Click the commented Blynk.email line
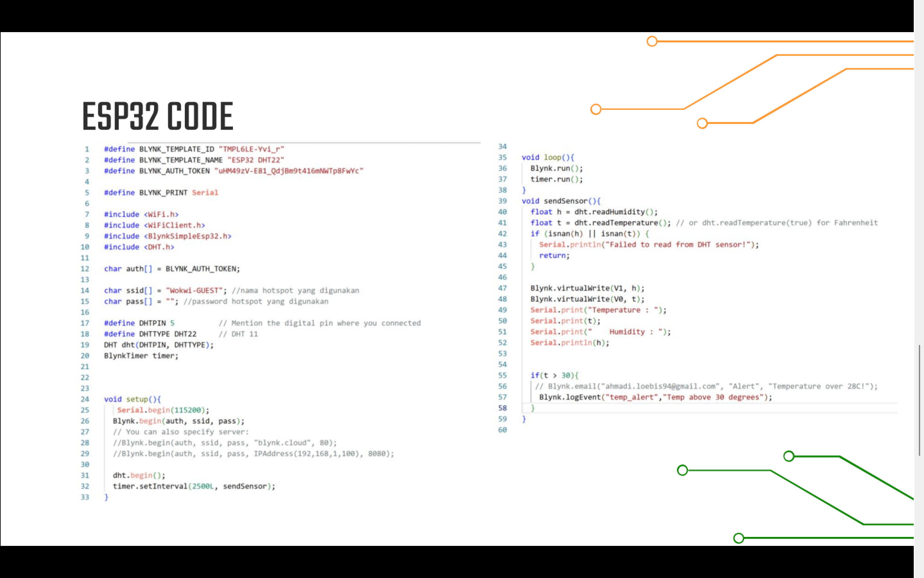The width and height of the screenshot is (924, 578). 706,387
